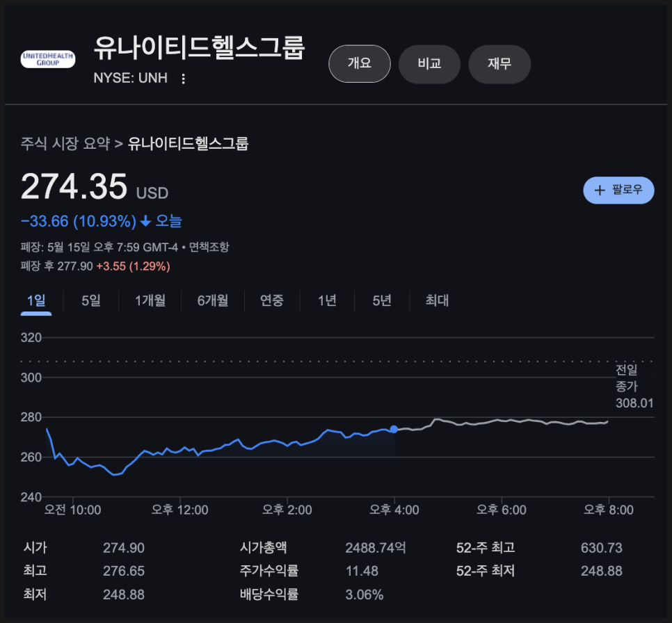Select the 연중 year-to-date range
Image resolution: width=672 pixels, height=623 pixels.
(x=272, y=300)
